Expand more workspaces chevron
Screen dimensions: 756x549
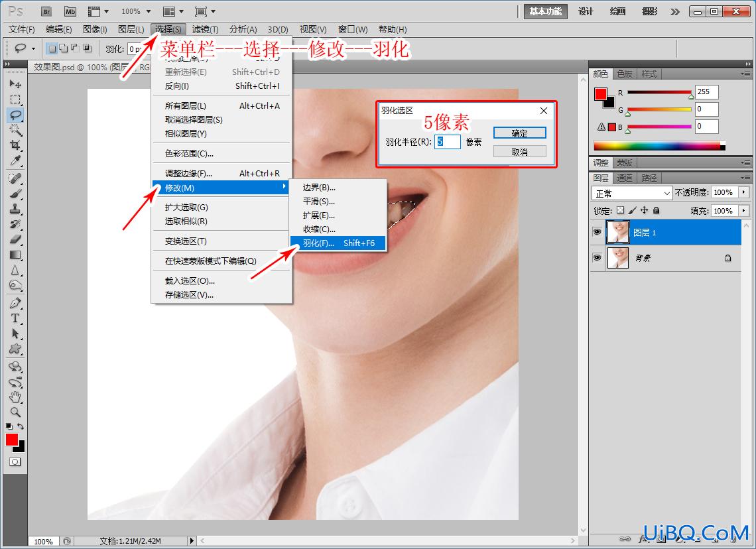pos(675,11)
